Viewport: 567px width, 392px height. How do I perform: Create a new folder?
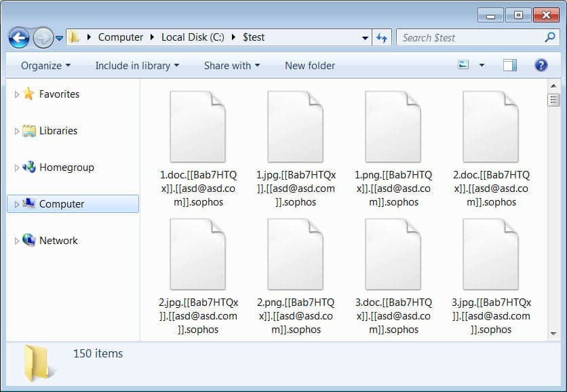[x=309, y=65]
